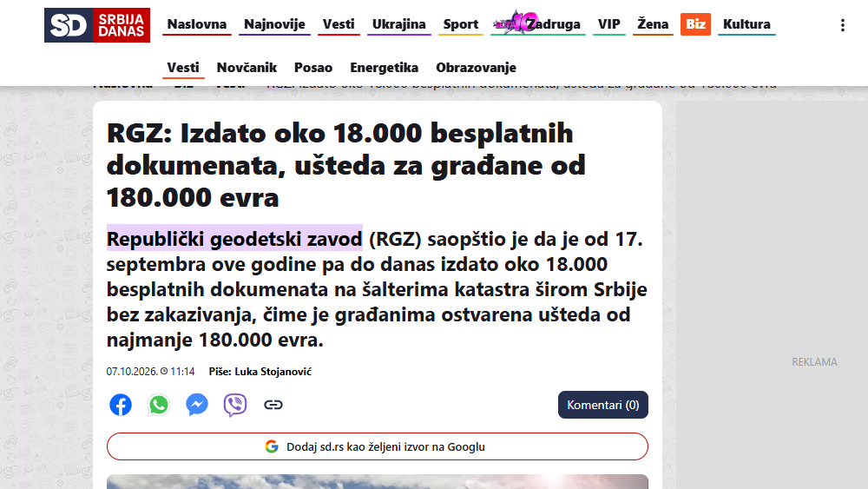Share article via Messenger
Screen dimensions: 868x489
197,405
